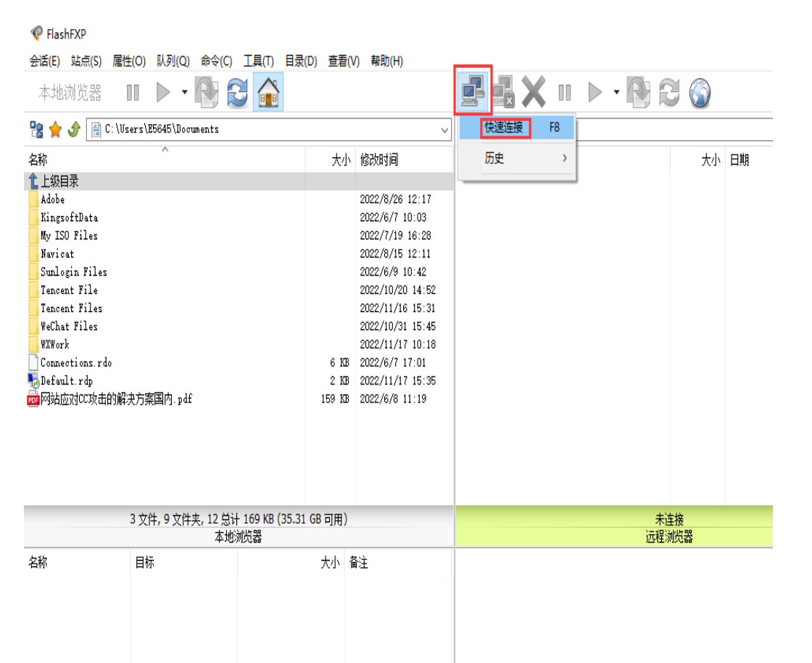The width and height of the screenshot is (812, 663).
Task: Click the 本地浏览器 label in the toolbar
Action: 70,93
